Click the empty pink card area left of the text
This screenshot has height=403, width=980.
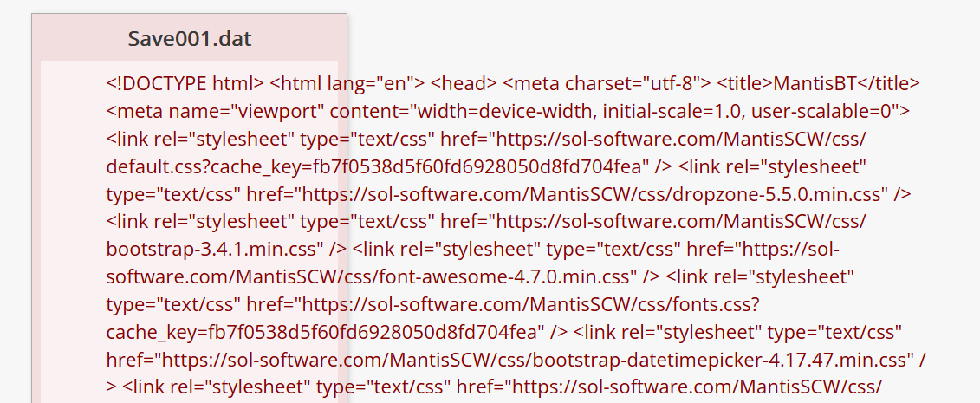[x=72, y=231]
